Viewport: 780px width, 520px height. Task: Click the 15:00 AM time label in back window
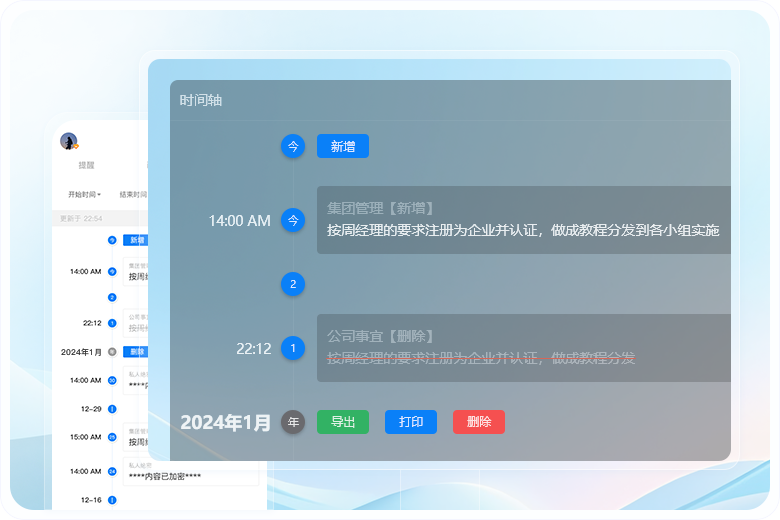[x=86, y=437]
